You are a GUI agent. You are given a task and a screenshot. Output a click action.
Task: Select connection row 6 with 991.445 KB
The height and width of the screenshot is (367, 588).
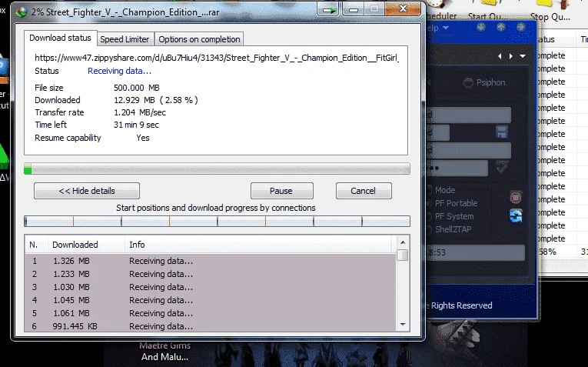211,326
